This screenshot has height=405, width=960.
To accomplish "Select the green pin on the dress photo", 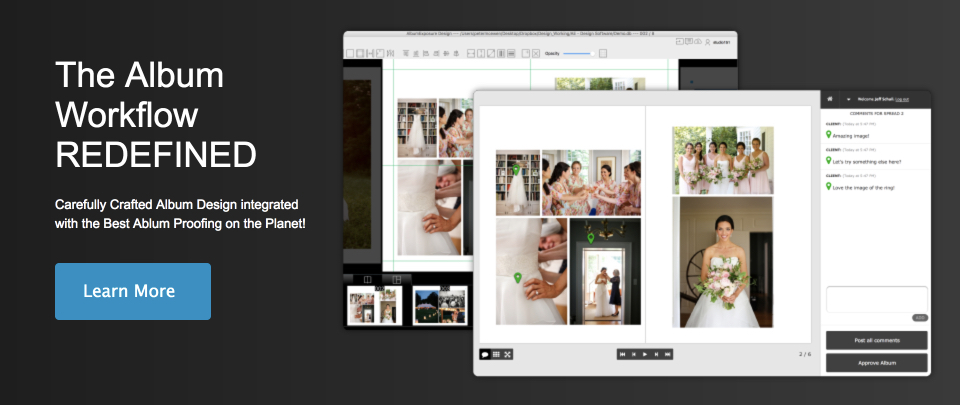I will click(x=516, y=169).
